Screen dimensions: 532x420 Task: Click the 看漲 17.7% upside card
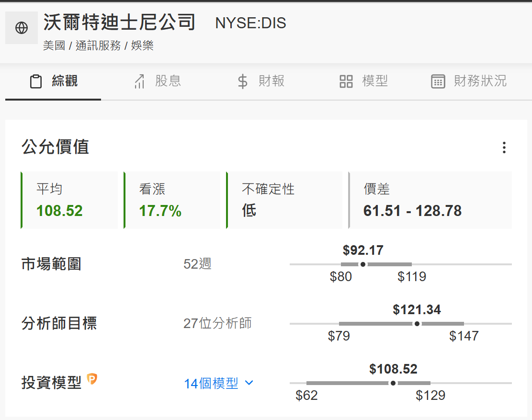(172, 200)
